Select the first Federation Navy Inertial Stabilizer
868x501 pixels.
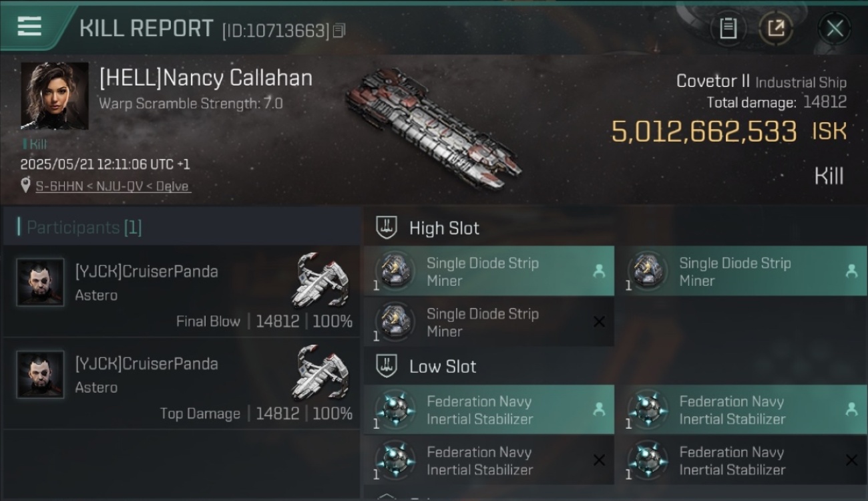(489, 409)
